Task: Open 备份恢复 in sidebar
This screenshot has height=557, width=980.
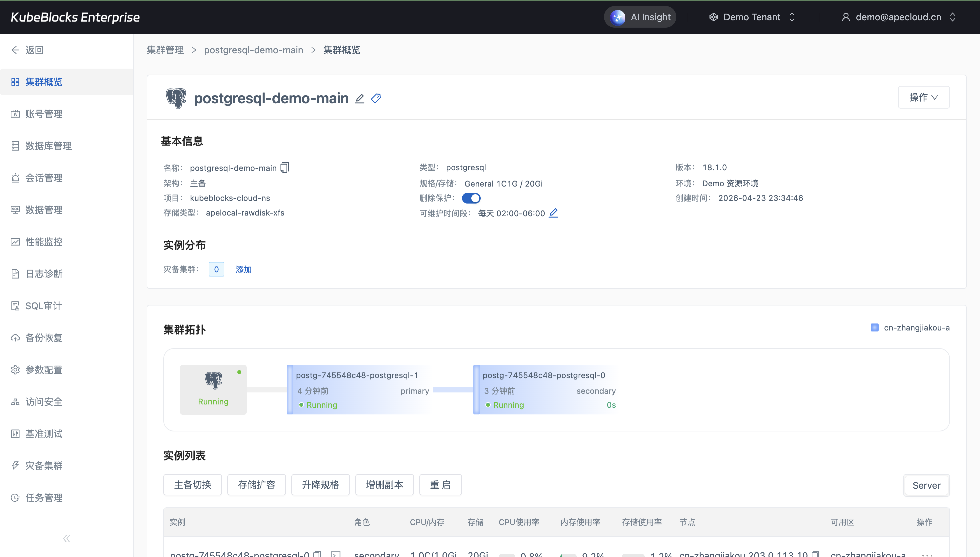Action: [x=44, y=338]
